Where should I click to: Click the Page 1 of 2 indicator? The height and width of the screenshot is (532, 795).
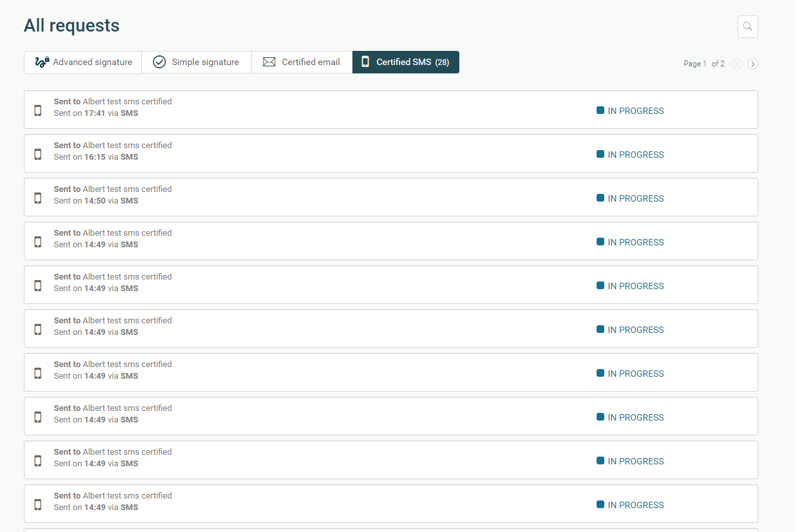pyautogui.click(x=704, y=63)
